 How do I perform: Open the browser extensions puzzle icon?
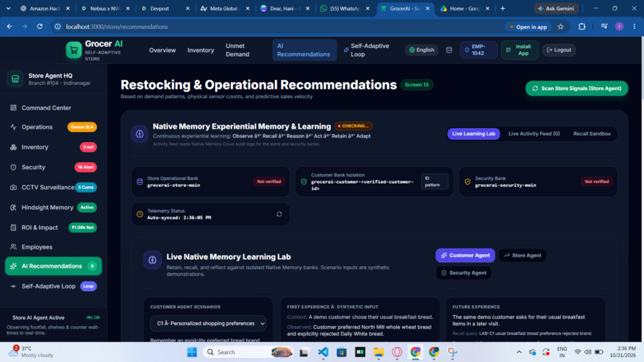582,26
